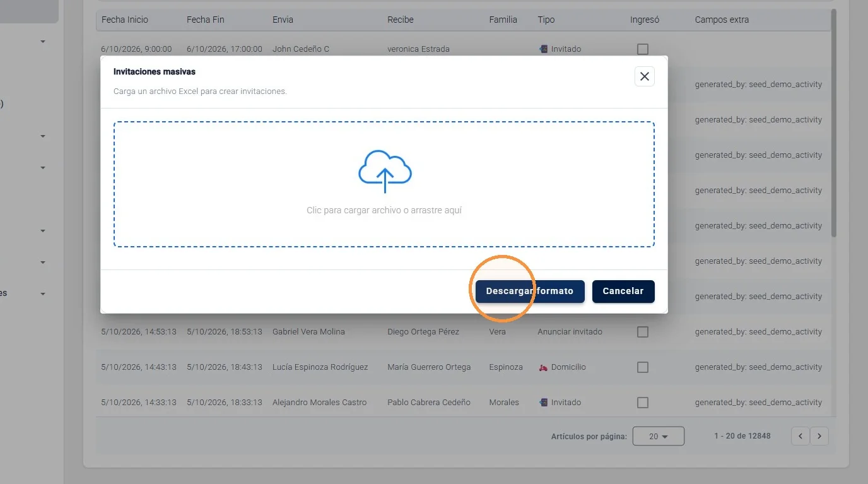868x484 pixels.
Task: Close the Invitaciones masivas dialog
Action: coord(644,76)
